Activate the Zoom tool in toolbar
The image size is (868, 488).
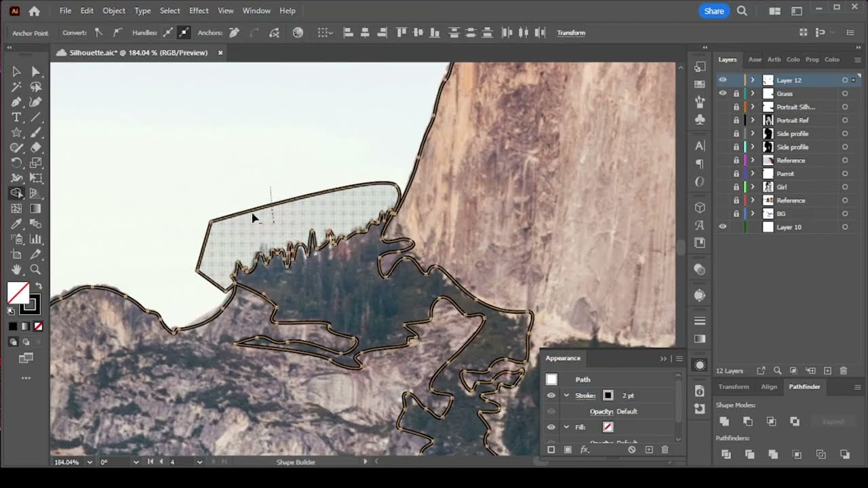pos(35,270)
